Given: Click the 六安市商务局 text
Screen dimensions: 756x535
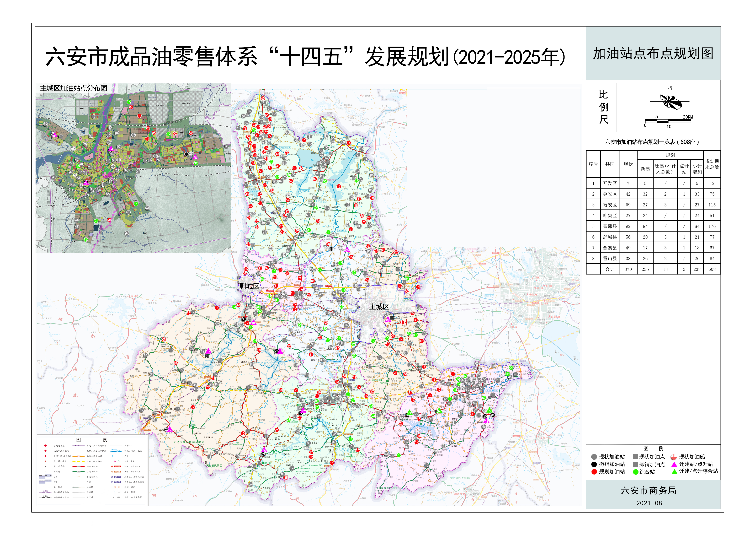Looking at the screenshot, I should click(x=648, y=491).
